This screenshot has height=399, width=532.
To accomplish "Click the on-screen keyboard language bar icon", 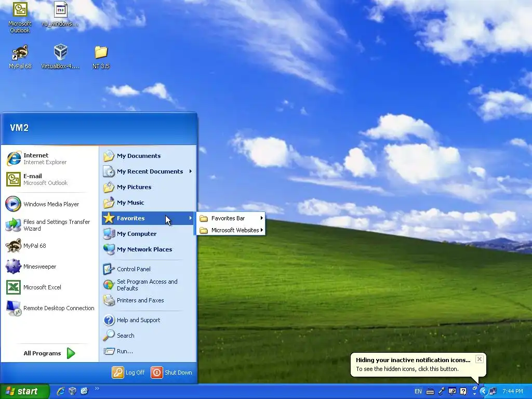I will coord(430,392).
